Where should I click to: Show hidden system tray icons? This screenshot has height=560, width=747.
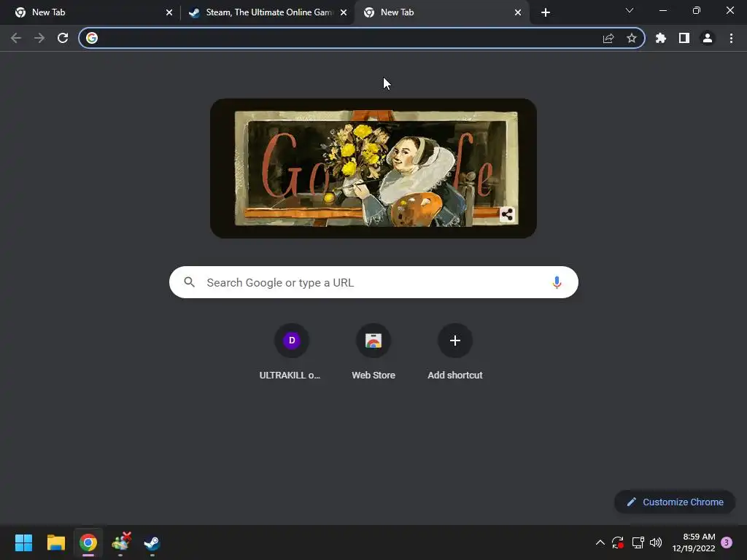600,542
